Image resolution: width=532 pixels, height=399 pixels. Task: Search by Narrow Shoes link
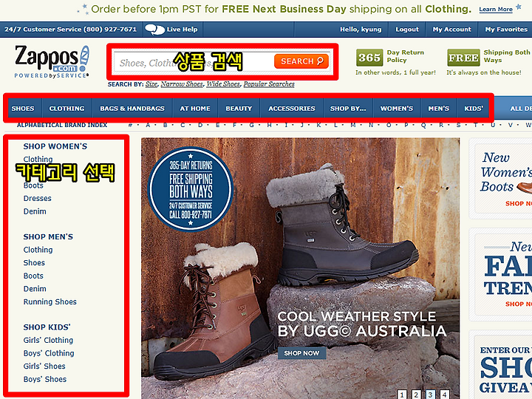(x=182, y=84)
